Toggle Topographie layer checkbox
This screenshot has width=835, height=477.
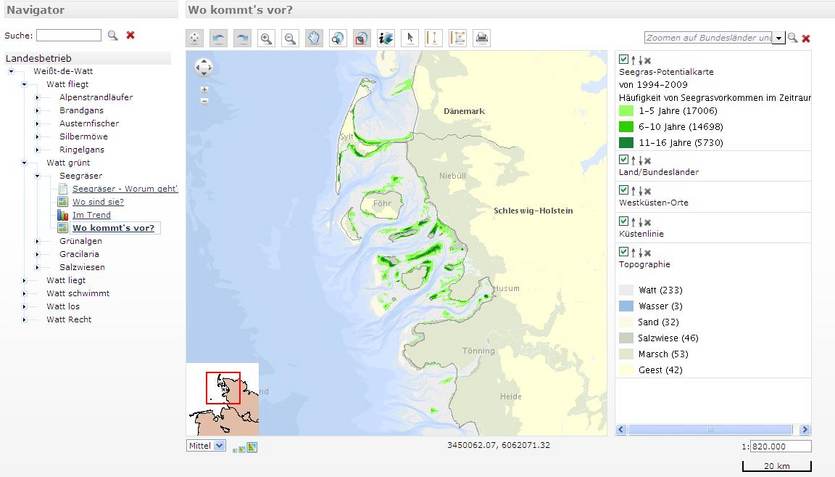(624, 252)
